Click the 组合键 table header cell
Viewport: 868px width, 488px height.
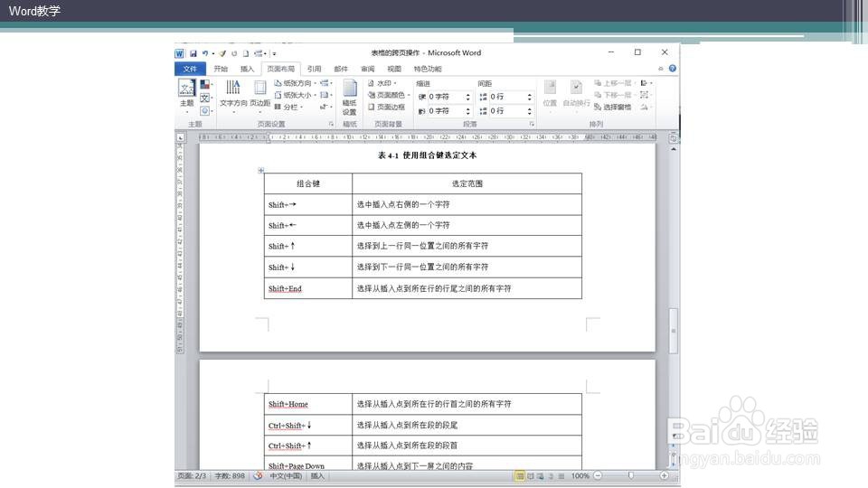coord(307,183)
